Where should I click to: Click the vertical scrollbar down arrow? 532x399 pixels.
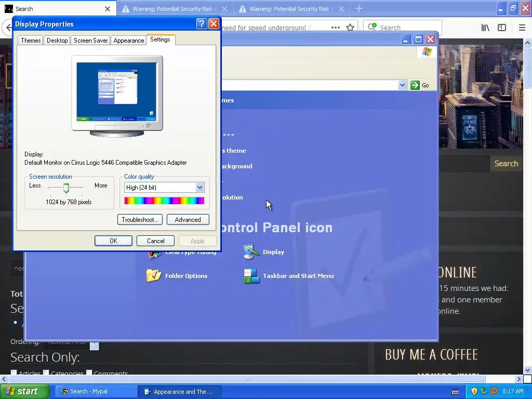[527, 370]
